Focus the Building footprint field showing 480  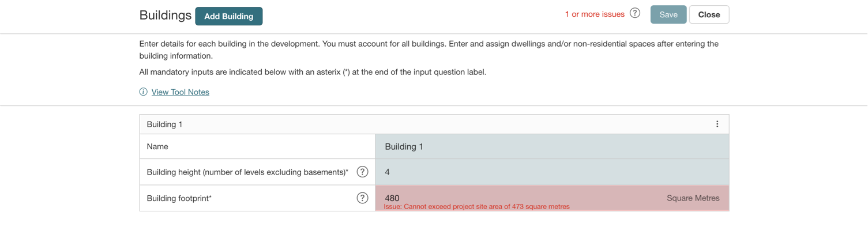pyautogui.click(x=519, y=197)
